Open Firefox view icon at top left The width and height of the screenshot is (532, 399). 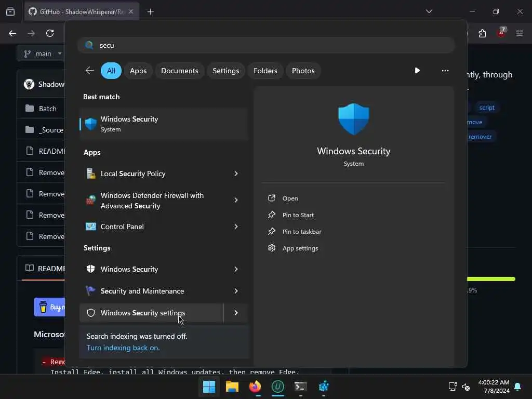(10, 11)
